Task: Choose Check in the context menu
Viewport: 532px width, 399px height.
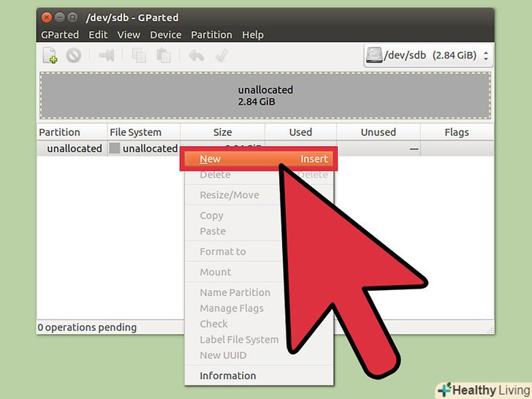Action: [x=213, y=324]
